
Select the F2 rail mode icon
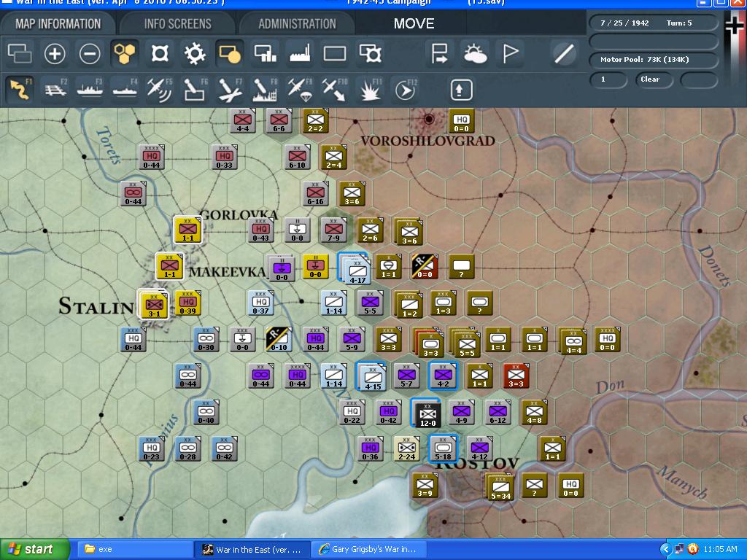(x=55, y=90)
